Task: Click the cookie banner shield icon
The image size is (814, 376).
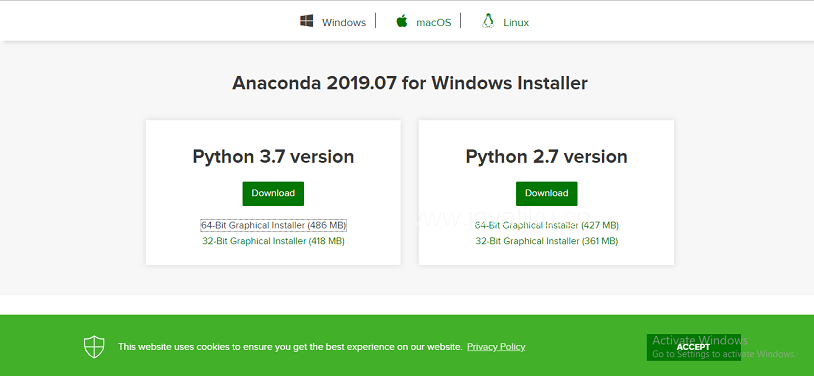Action: pos(94,346)
